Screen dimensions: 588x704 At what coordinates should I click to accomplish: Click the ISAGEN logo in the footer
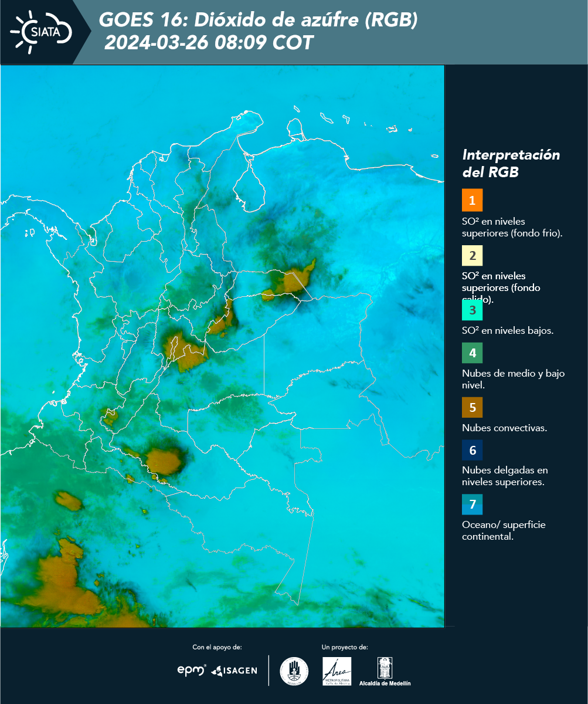(x=234, y=671)
